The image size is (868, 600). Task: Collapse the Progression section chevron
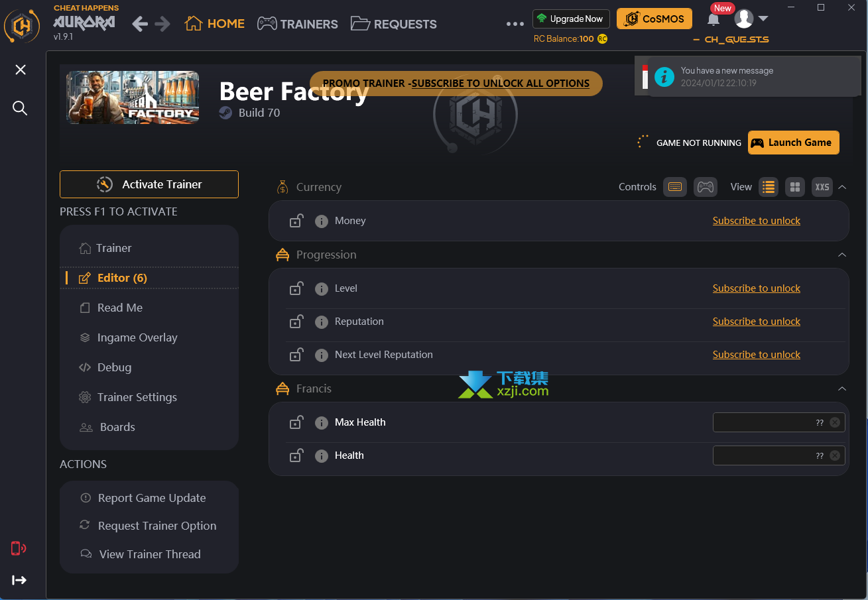pos(842,255)
